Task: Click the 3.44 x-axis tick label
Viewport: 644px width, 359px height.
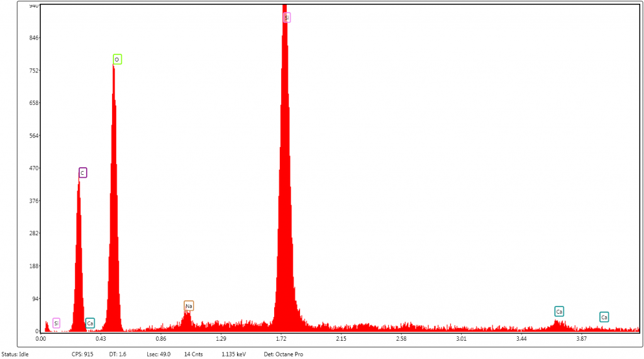Action: pyautogui.click(x=521, y=339)
